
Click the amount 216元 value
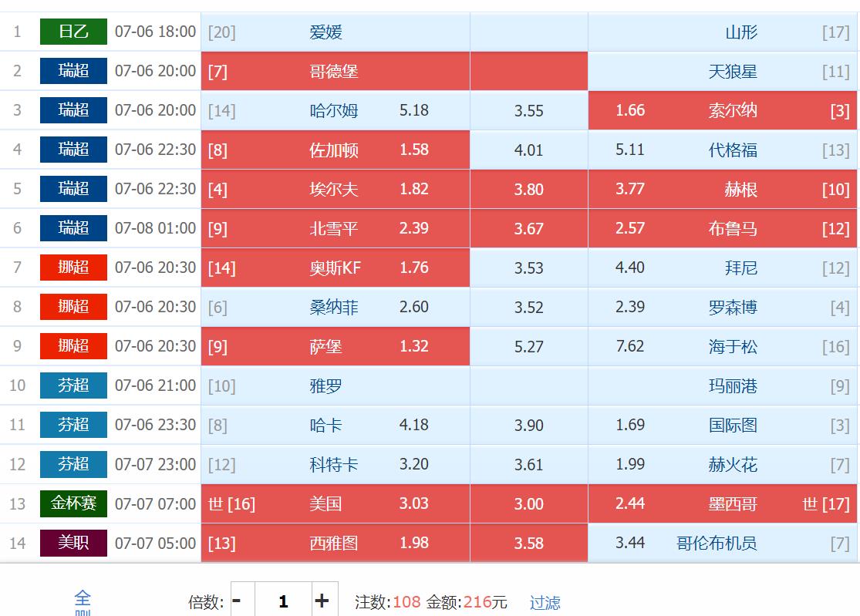pos(485,602)
